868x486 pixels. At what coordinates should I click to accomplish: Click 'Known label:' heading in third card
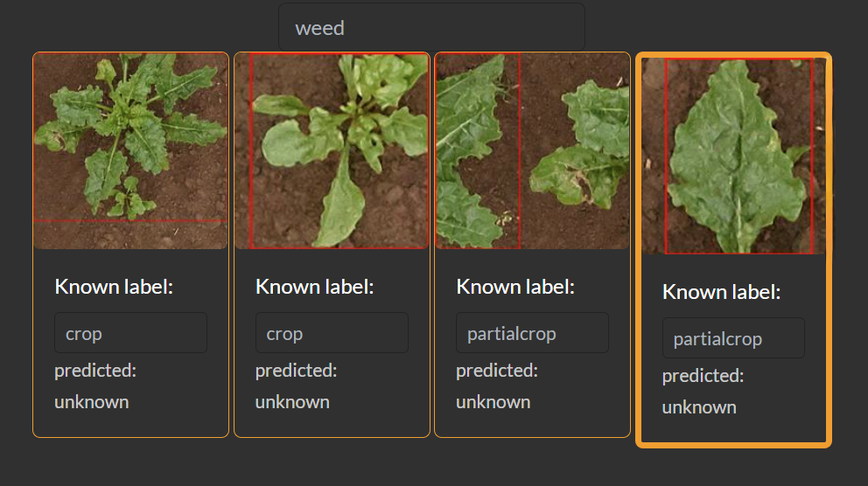(515, 287)
